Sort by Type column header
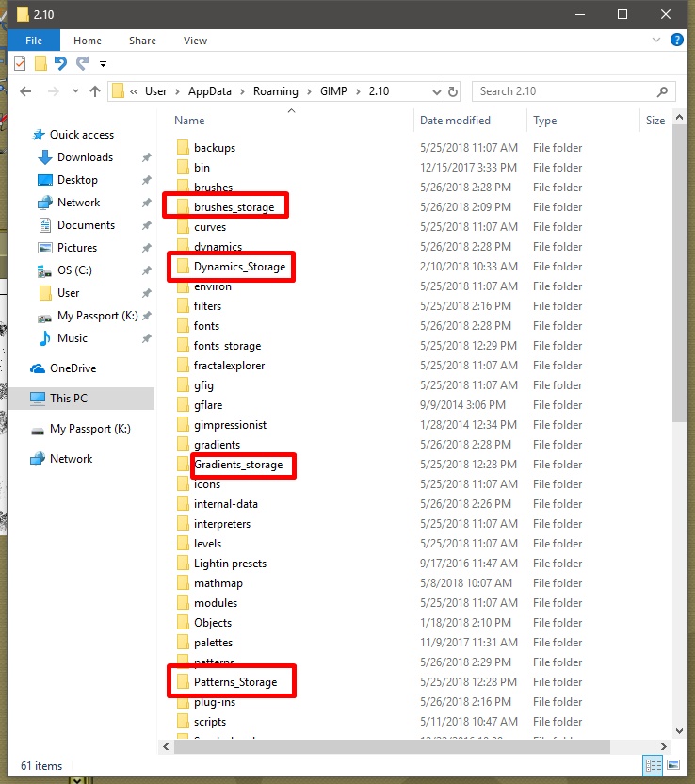The height and width of the screenshot is (784, 695). pyautogui.click(x=544, y=121)
